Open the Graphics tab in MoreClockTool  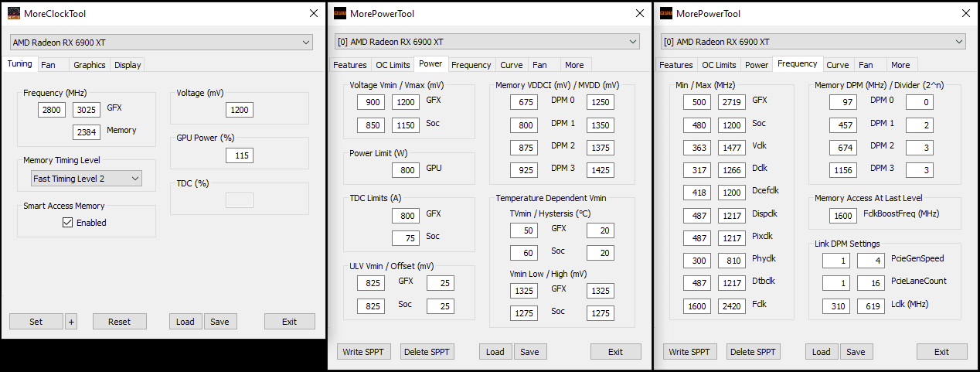[90, 65]
